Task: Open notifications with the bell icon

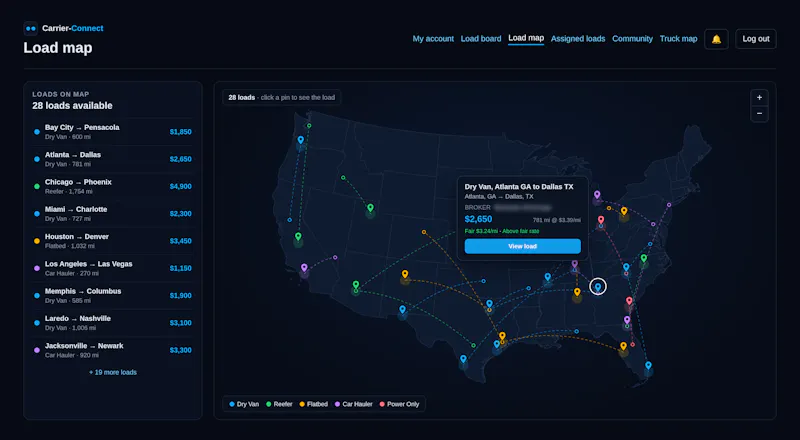Action: (716, 39)
